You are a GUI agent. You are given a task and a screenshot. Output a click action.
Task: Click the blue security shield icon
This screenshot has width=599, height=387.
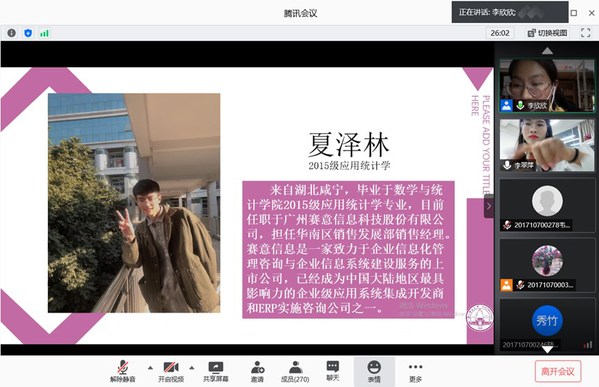28,33
